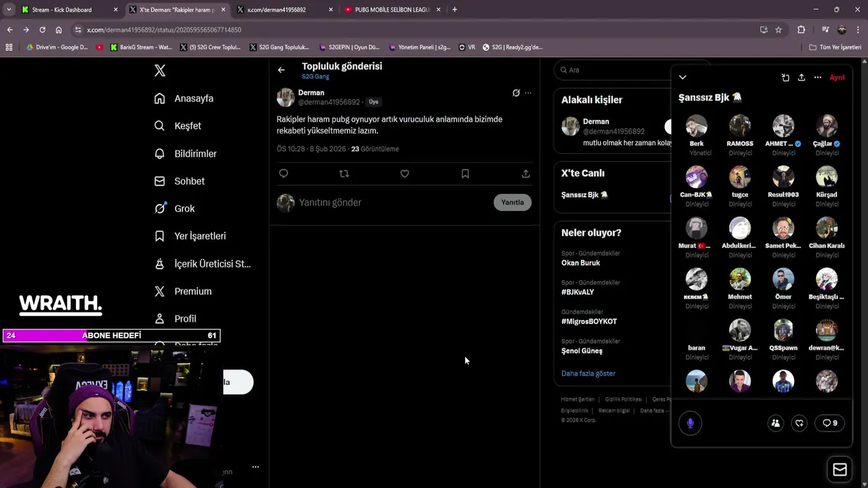This screenshot has height=488, width=868.
Task: Open messages envelope floating button
Action: coord(840,470)
